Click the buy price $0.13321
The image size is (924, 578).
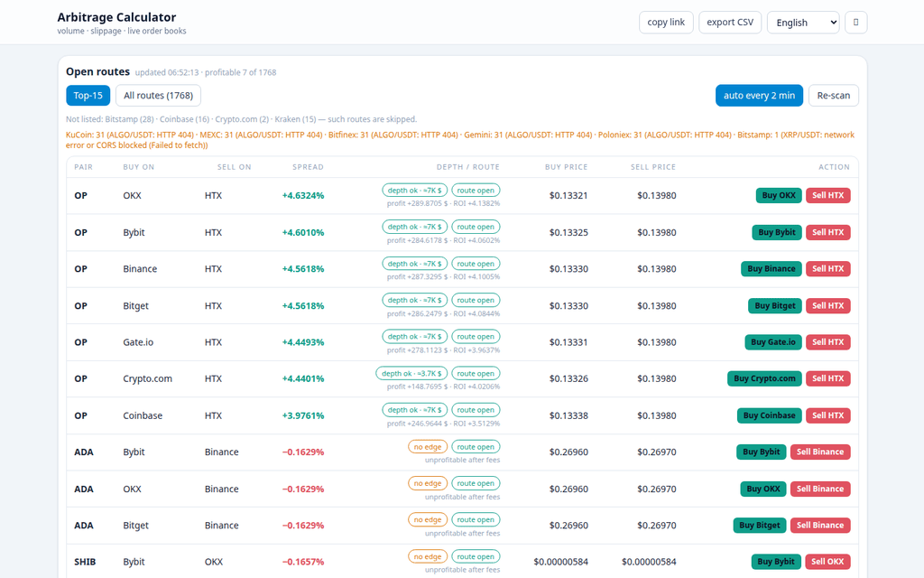(x=568, y=196)
